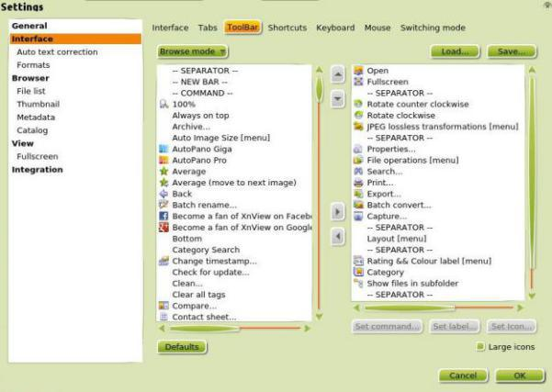Click the Set label... button
This screenshot has height=392, width=552.
(x=455, y=327)
